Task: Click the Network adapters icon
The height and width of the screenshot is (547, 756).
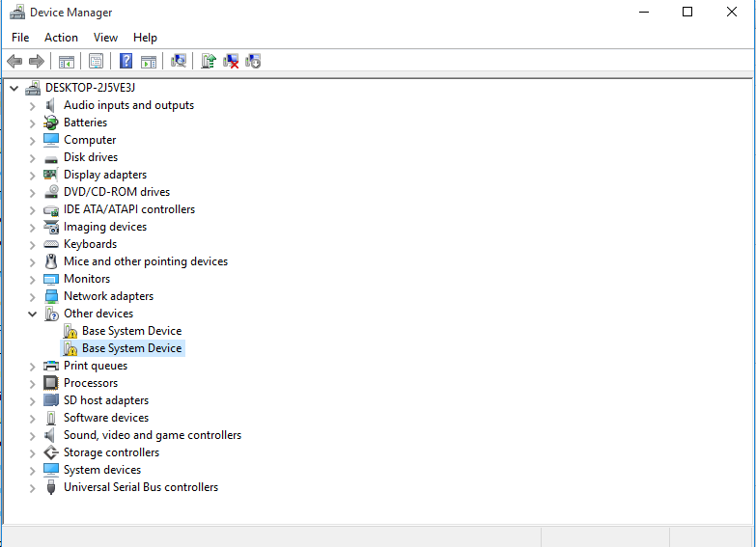Action: 51,296
